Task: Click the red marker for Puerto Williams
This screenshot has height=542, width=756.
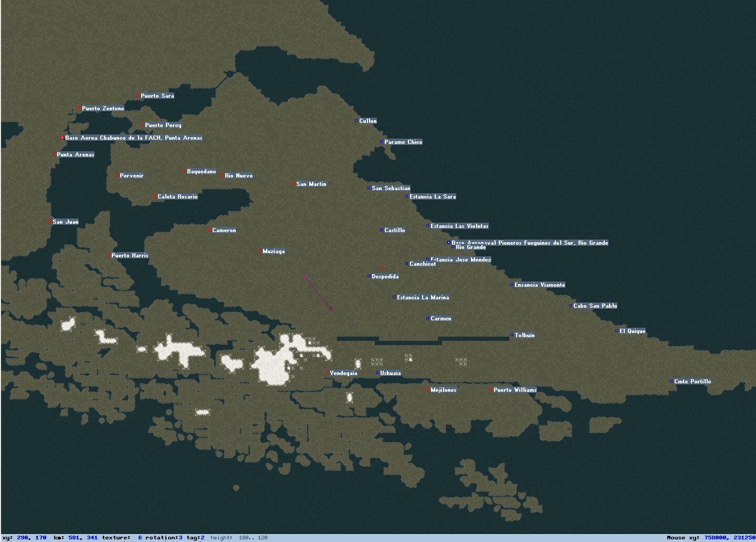Action: click(x=491, y=390)
